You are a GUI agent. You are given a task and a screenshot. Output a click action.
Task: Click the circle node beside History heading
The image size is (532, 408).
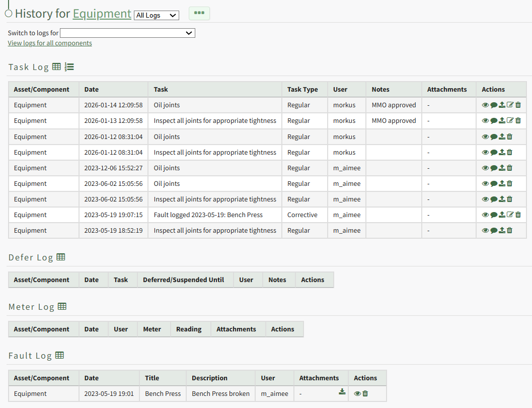click(x=8, y=14)
